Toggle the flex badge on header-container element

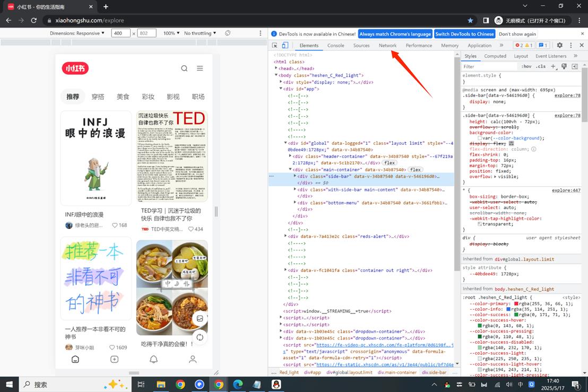pyautogui.click(x=390, y=163)
